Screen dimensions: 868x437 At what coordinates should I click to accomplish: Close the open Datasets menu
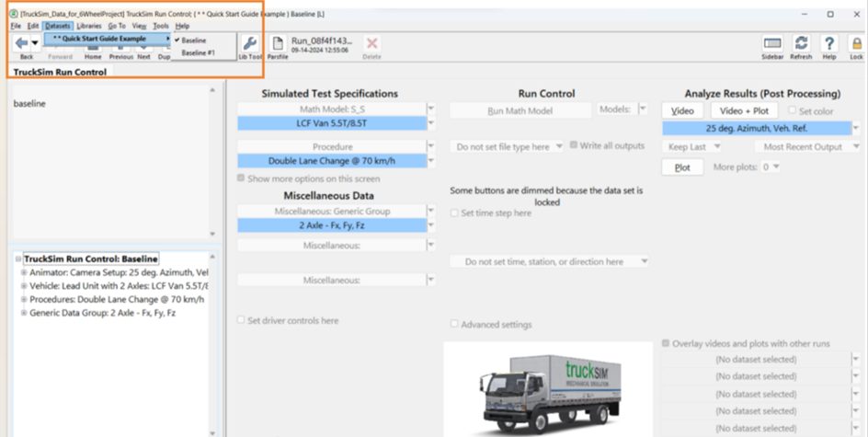pos(58,26)
